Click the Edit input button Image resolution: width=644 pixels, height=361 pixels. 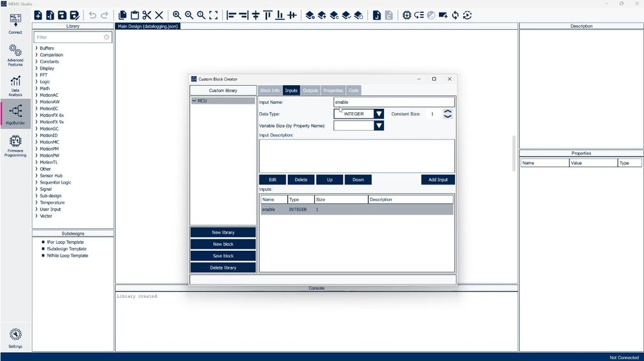tap(272, 180)
